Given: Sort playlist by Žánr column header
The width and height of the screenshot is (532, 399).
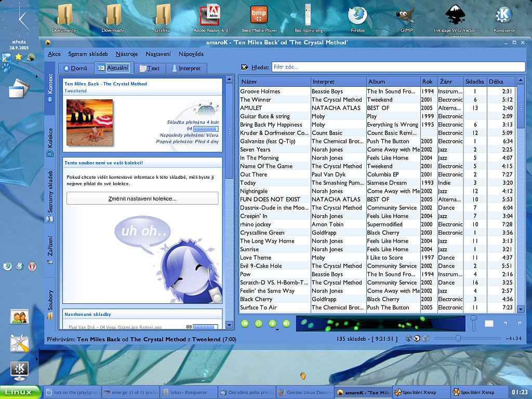Looking at the screenshot, I should (450, 82).
